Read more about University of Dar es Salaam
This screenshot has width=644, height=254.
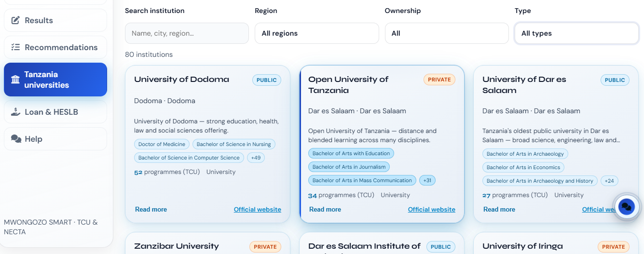click(499, 209)
